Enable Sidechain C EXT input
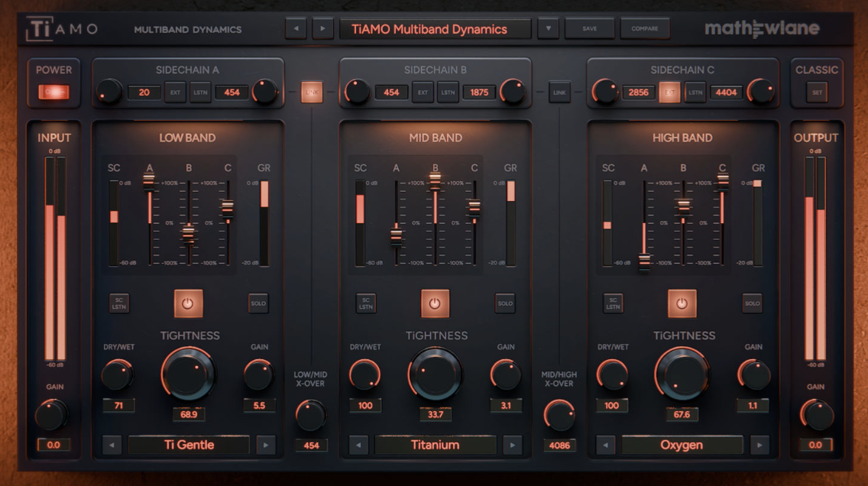 click(x=670, y=92)
